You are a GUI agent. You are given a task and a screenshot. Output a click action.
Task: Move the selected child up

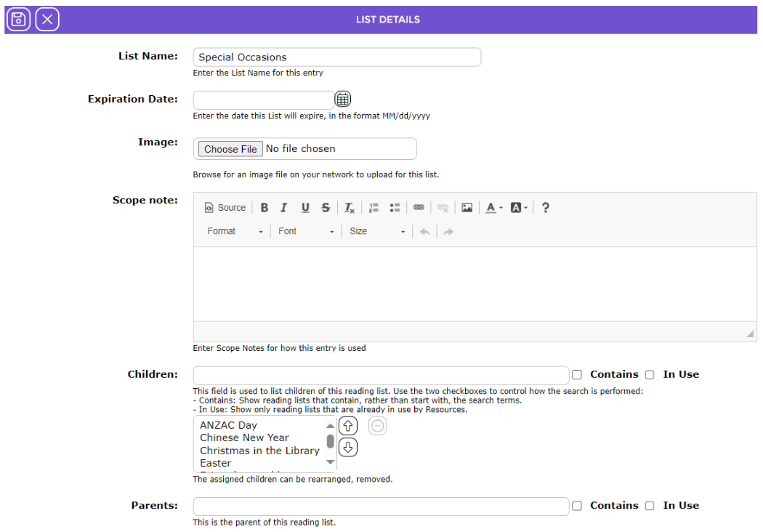[x=348, y=426]
